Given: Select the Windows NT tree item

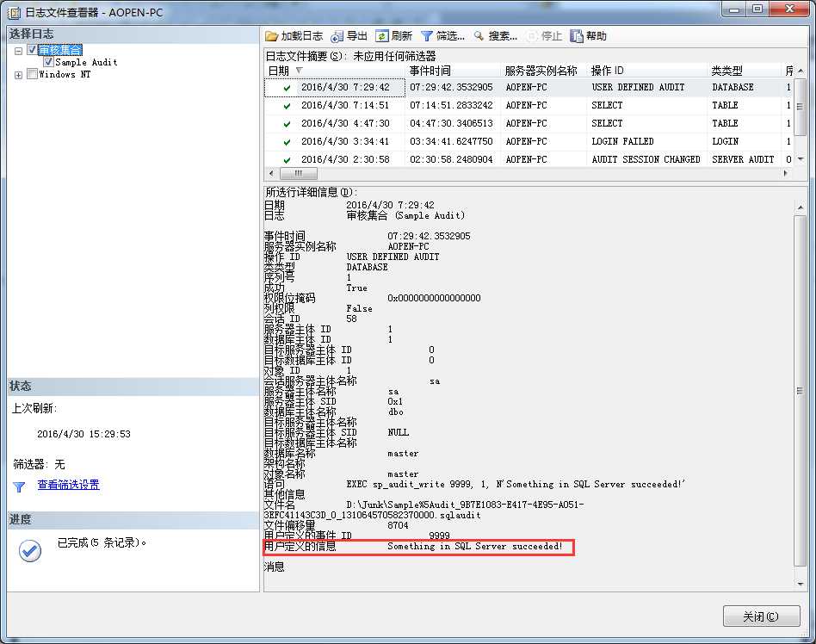Looking at the screenshot, I should pos(65,74).
